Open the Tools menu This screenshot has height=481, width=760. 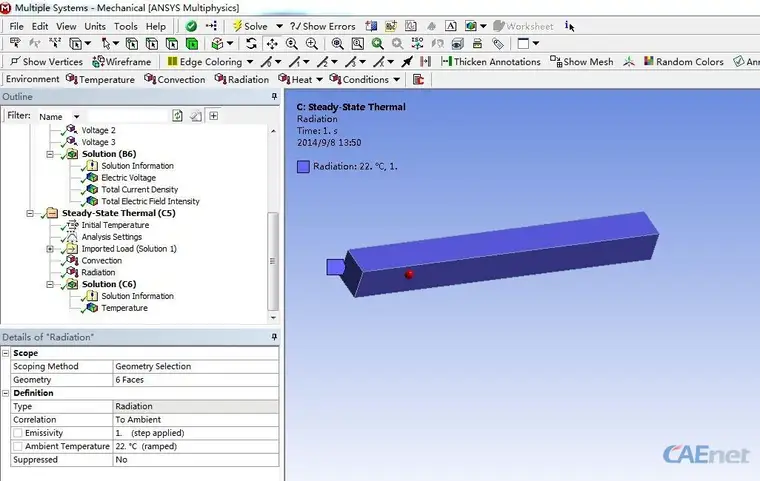126,26
